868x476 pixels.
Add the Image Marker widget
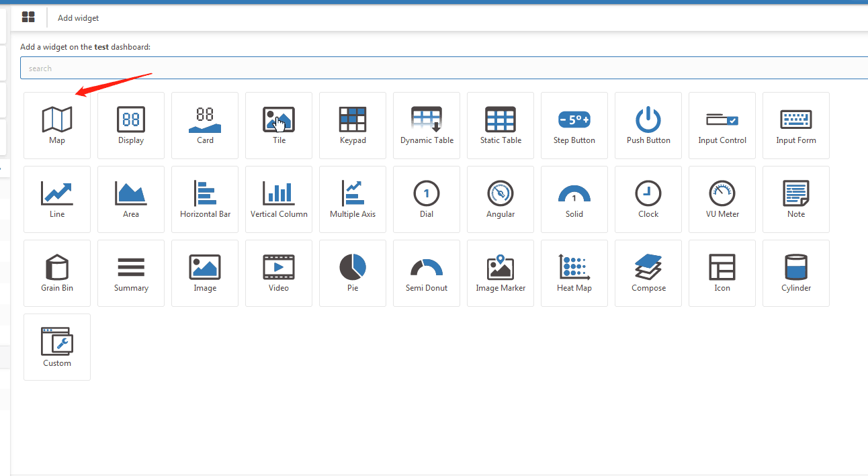[x=501, y=273]
